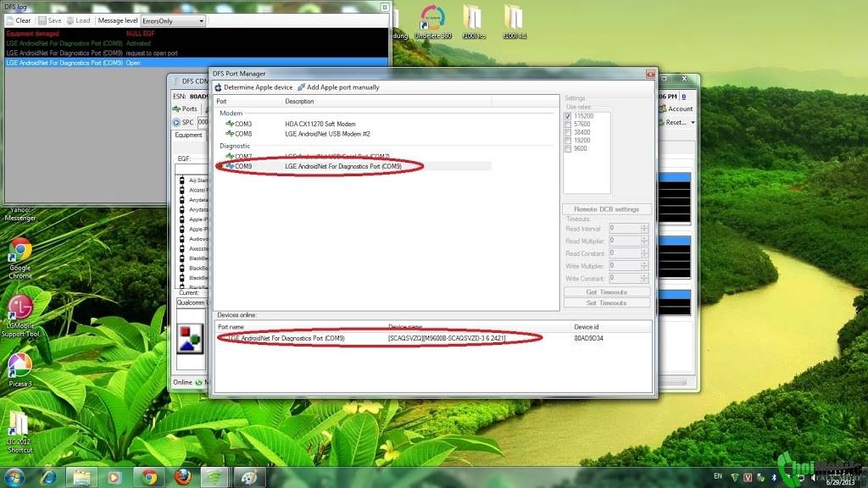Viewport: 868px width, 488px height.
Task: Open Firefox from the taskbar
Action: click(x=182, y=477)
